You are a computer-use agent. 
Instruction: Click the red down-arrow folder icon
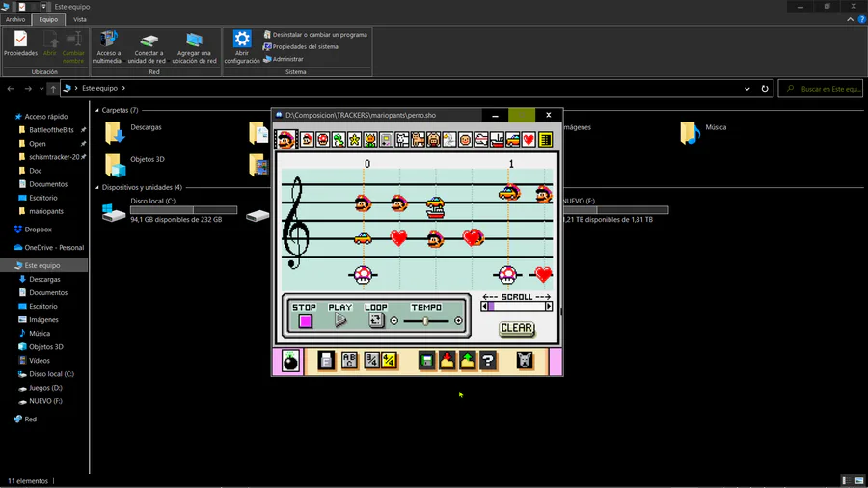pos(448,361)
